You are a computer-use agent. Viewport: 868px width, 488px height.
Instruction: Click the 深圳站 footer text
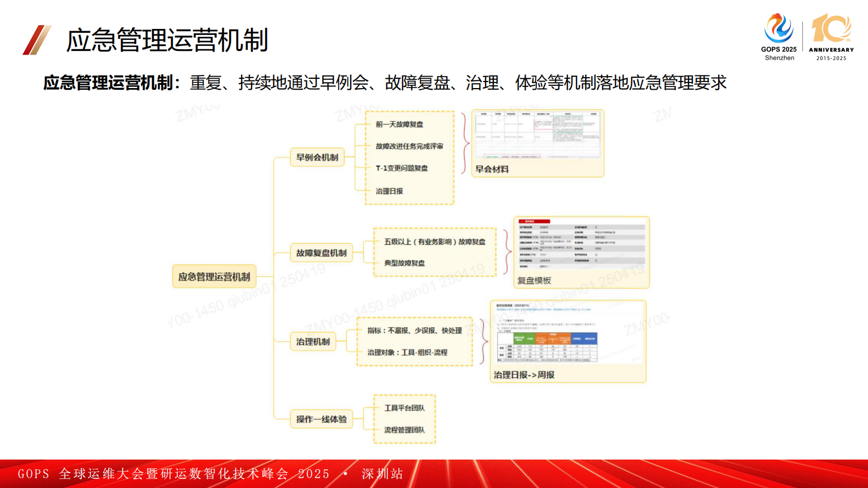pos(382,474)
